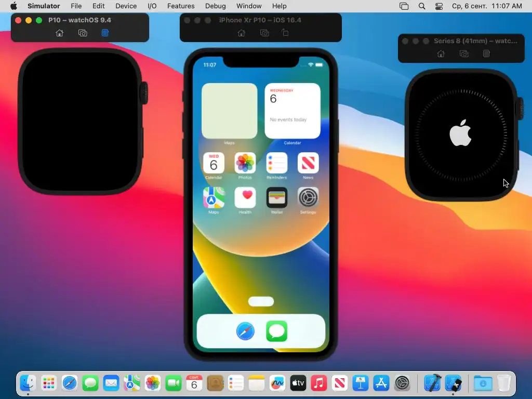Open the Edit menu
The image size is (532, 399).
pos(98,6)
